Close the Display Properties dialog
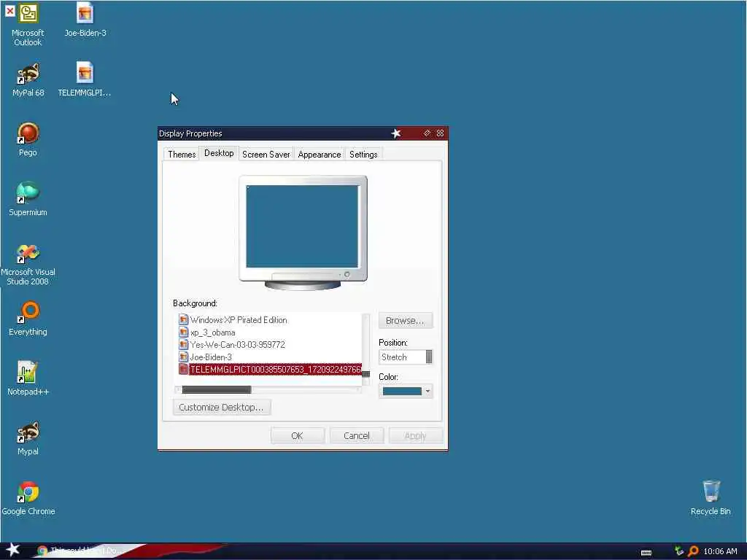 click(x=440, y=133)
